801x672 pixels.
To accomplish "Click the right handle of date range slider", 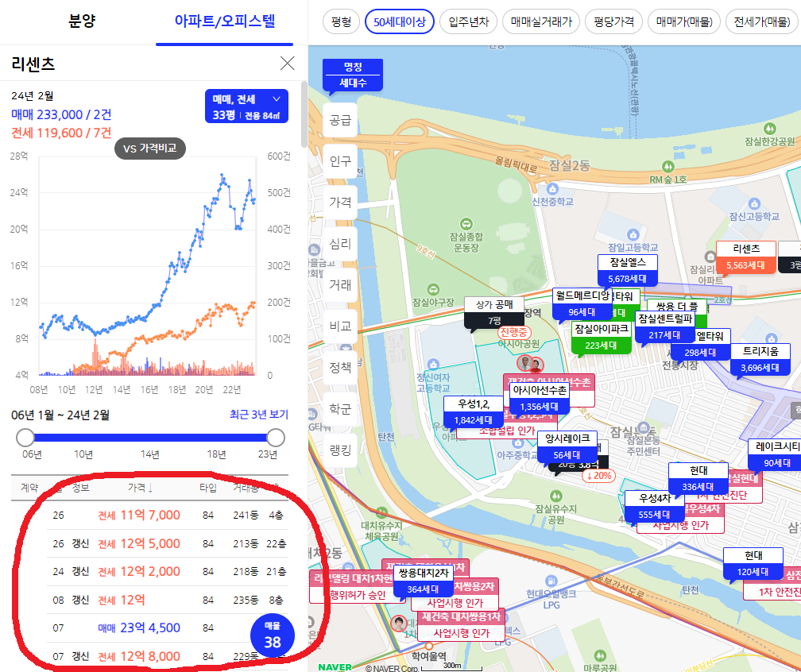I will [276, 438].
